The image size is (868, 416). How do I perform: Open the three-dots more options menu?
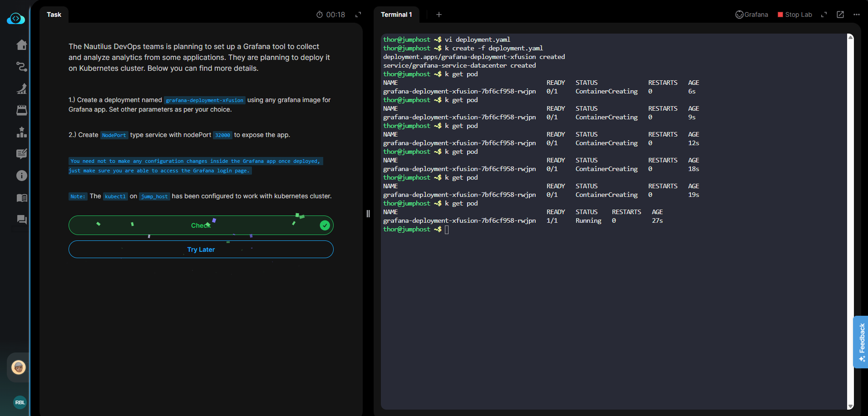[857, 15]
